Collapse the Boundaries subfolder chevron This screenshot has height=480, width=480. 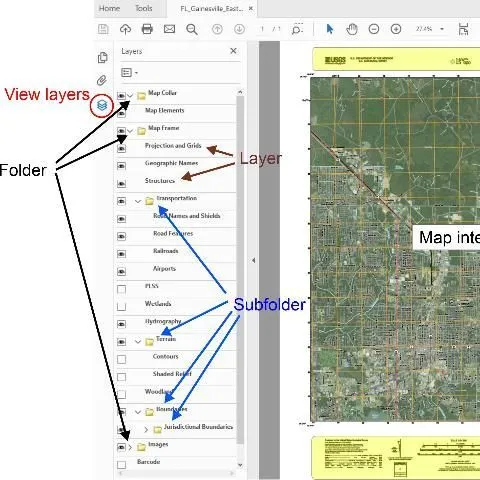coord(138,412)
